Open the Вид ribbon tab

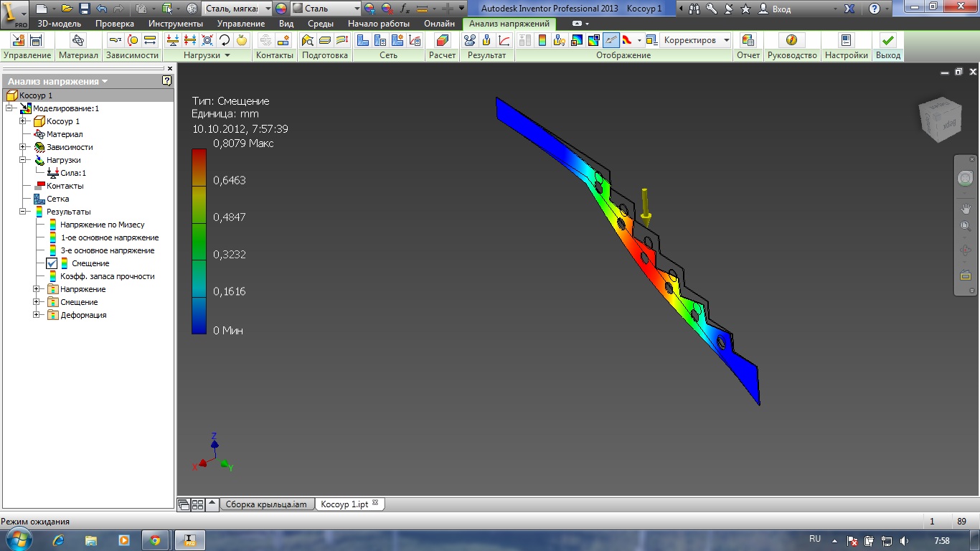[286, 24]
